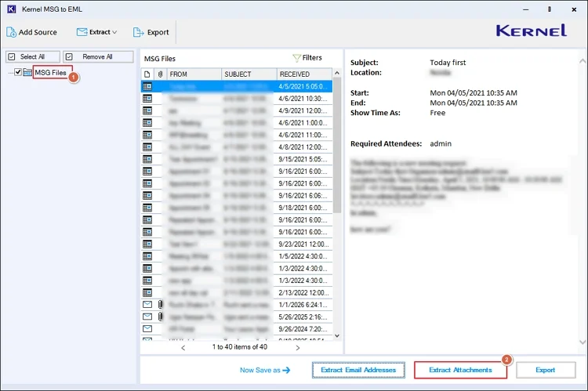588x391 pixels.
Task: Click the Subject value Today first
Action: click(448, 62)
